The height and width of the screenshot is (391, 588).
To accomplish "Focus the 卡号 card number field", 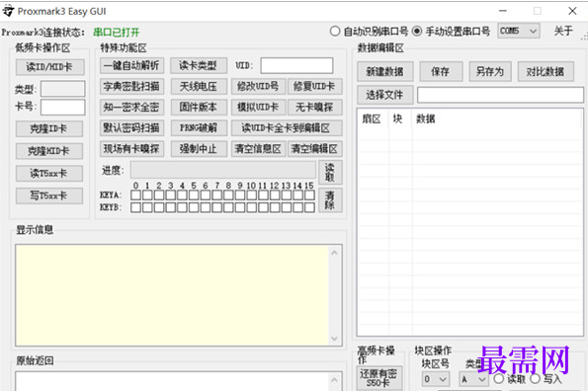I will pyautogui.click(x=62, y=107).
